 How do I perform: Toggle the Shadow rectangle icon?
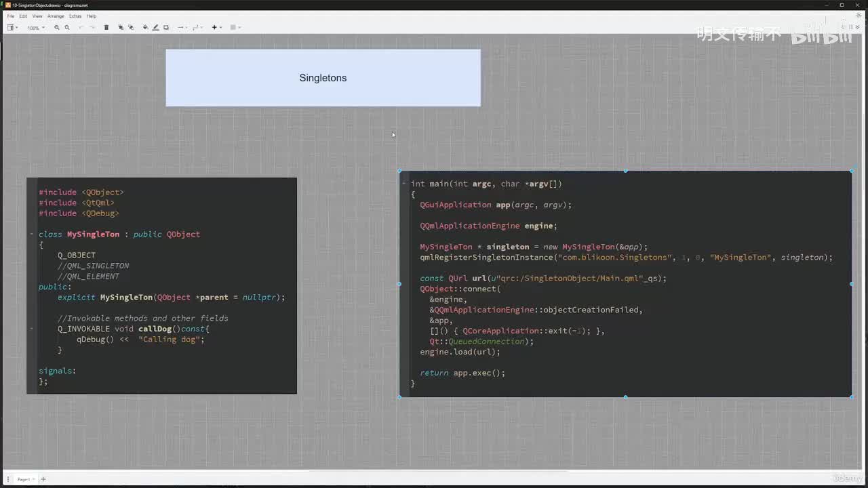point(165,28)
